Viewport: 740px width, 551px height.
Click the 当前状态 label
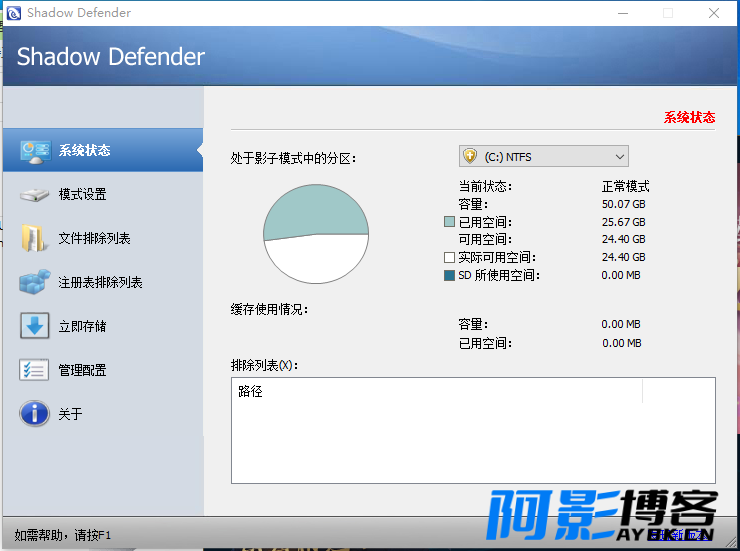point(485,186)
